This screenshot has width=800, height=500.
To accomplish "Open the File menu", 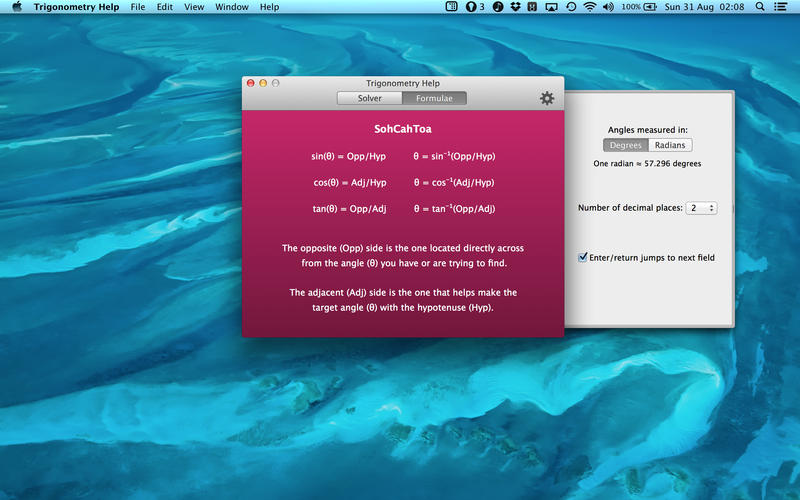I will click(138, 7).
